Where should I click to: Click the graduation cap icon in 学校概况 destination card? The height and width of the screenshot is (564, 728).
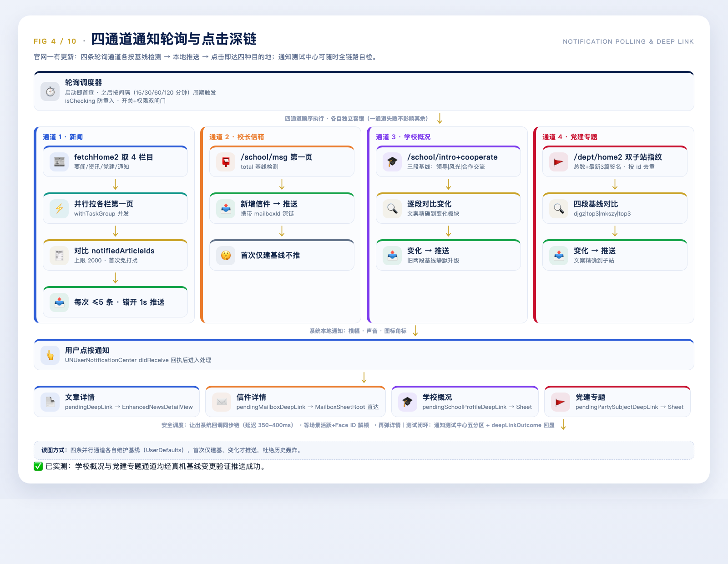[x=408, y=402]
